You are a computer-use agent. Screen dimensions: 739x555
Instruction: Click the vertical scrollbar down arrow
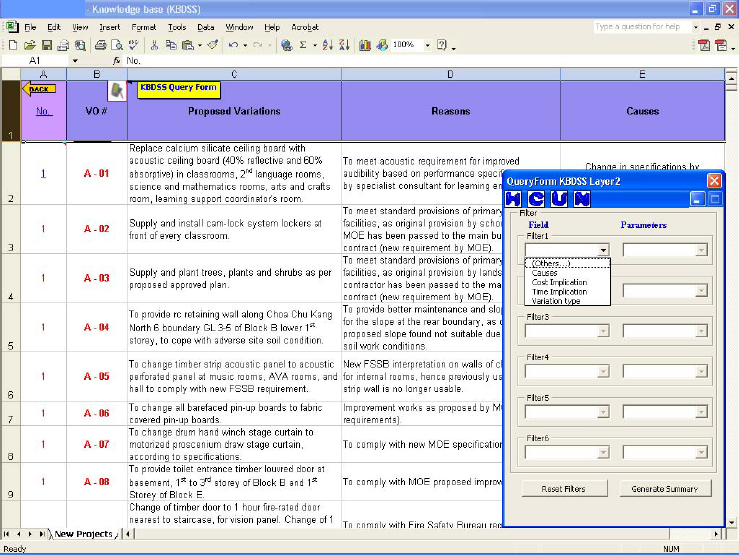point(731,522)
